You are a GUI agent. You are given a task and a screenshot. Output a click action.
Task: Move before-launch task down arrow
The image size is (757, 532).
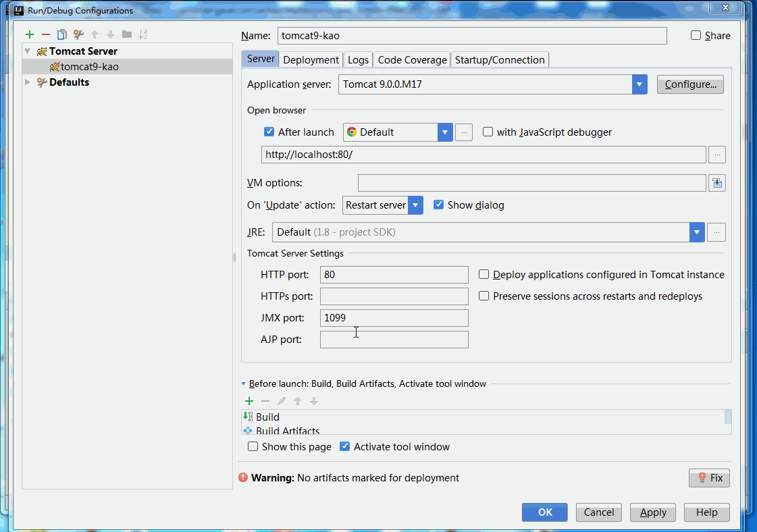(314, 401)
